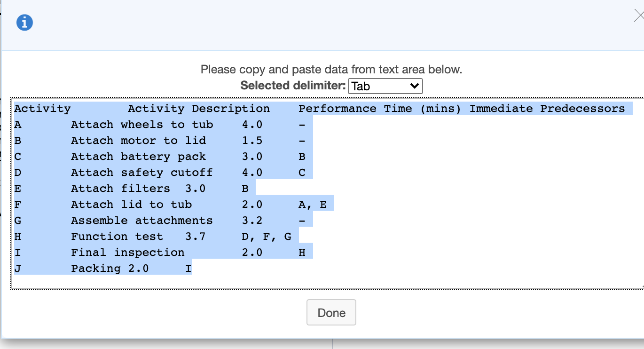Select Tab in the delimiter combo box

[385, 86]
